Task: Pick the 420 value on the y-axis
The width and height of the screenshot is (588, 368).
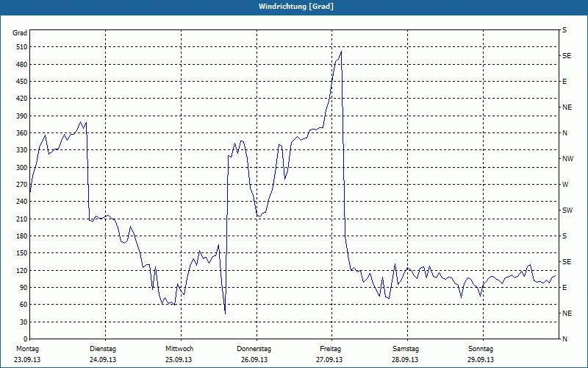Action: (x=22, y=99)
